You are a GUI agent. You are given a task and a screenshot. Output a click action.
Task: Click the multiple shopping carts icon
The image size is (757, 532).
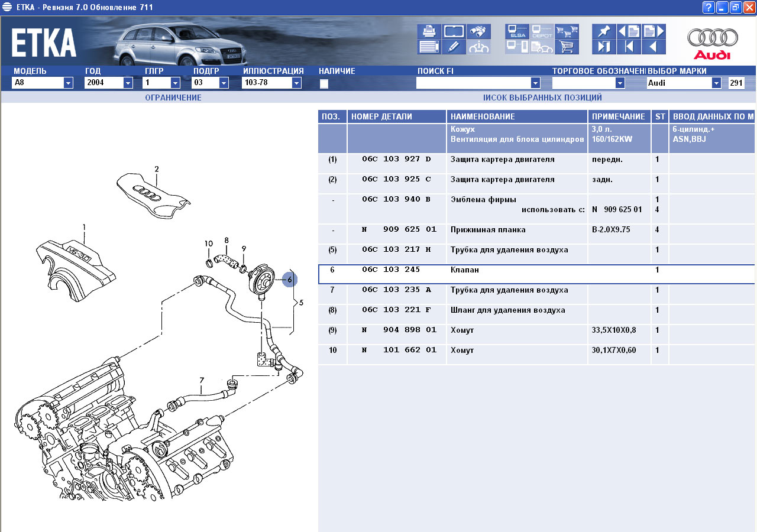click(x=567, y=31)
